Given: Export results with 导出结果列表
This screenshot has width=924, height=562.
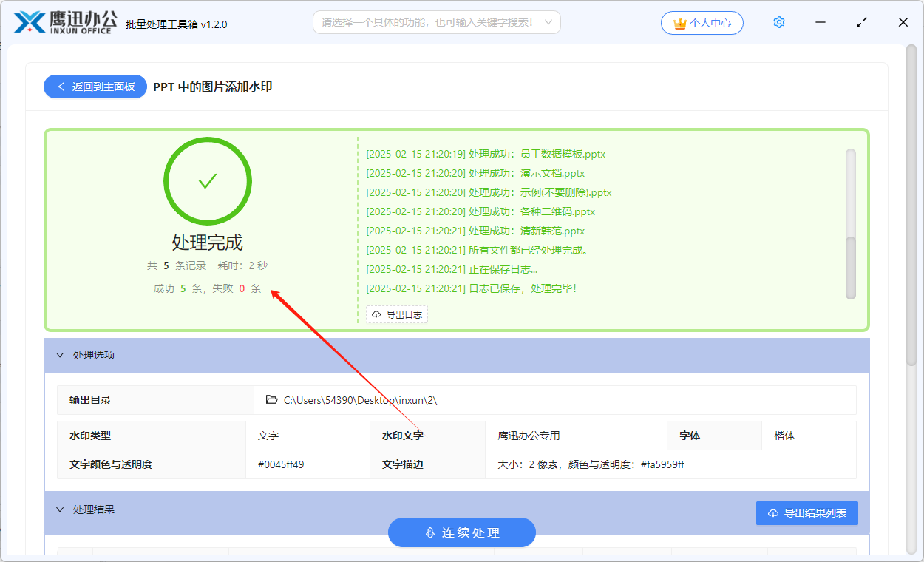Looking at the screenshot, I should tap(807, 513).
